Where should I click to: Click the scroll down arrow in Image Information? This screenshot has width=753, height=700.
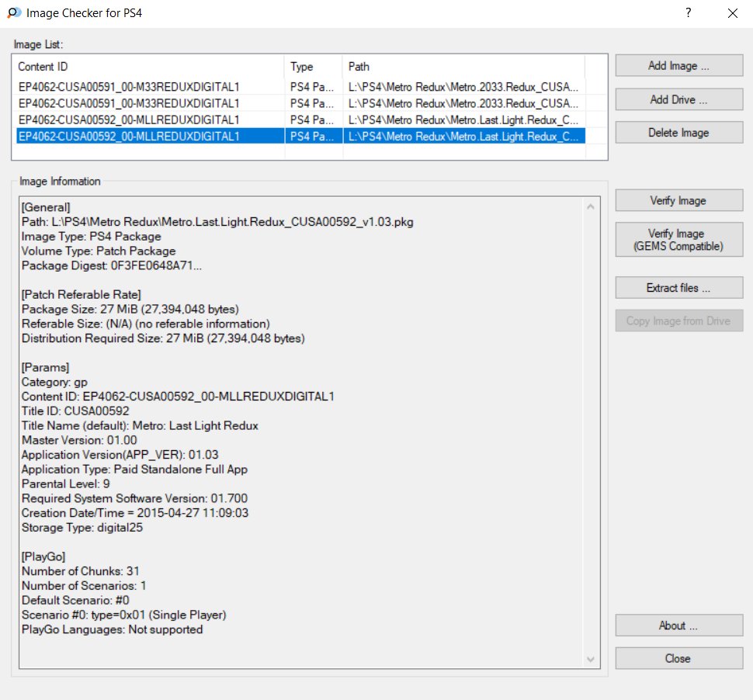click(x=590, y=659)
